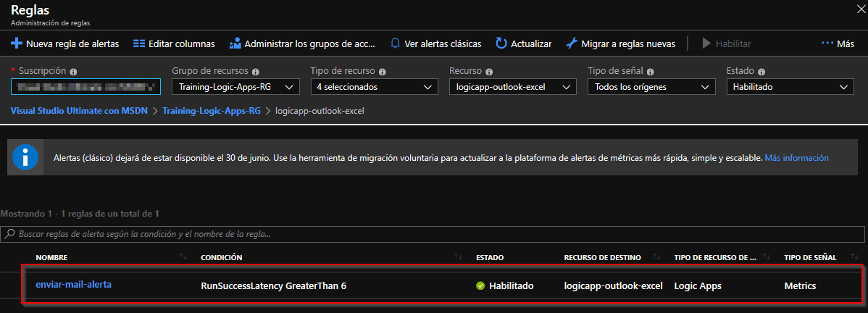Click the Mostrando 1 - 1 reglas text
The image size is (868, 313).
pos(80,213)
